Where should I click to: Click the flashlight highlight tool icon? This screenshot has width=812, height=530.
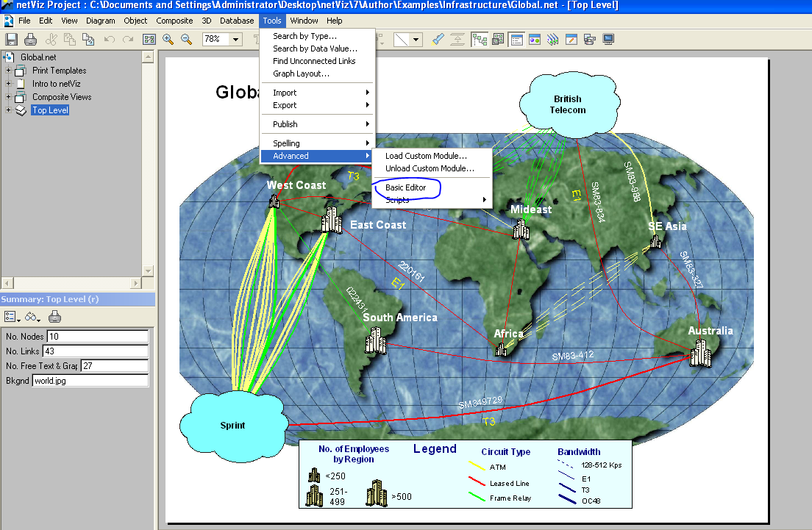click(x=438, y=39)
